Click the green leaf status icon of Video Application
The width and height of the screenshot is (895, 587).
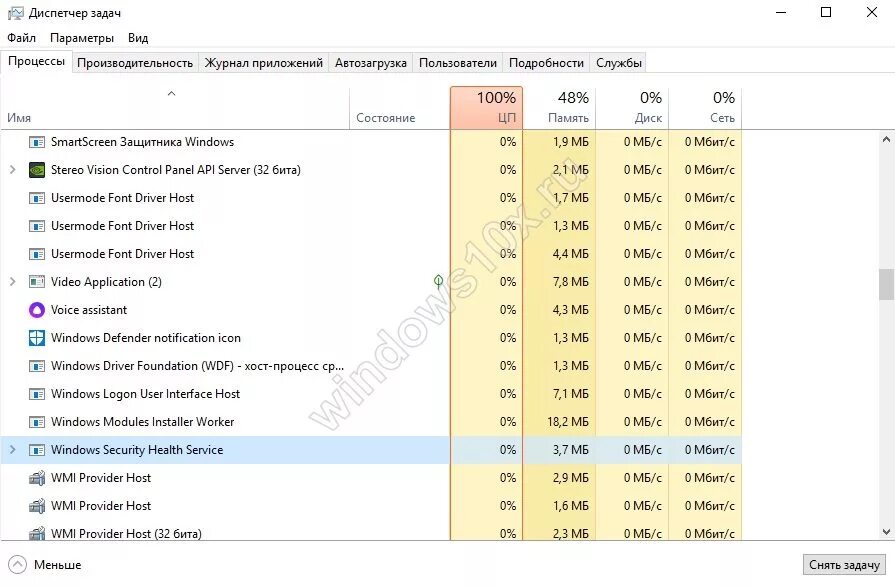[438, 281]
